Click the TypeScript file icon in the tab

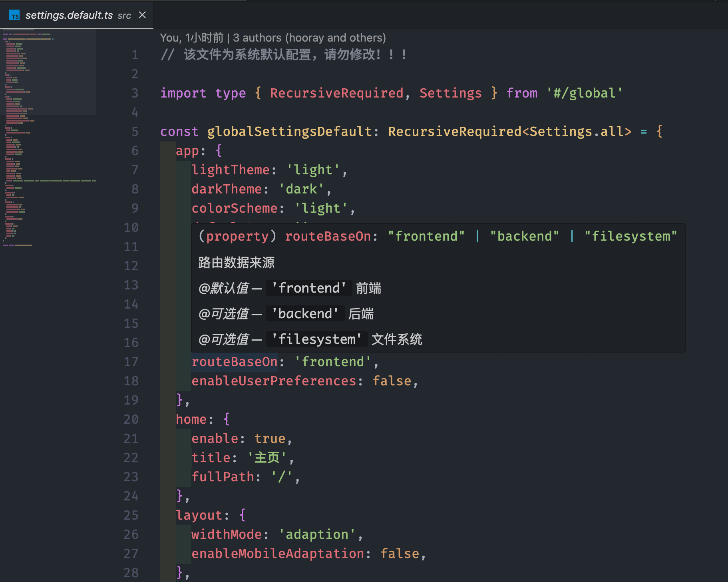coord(15,16)
